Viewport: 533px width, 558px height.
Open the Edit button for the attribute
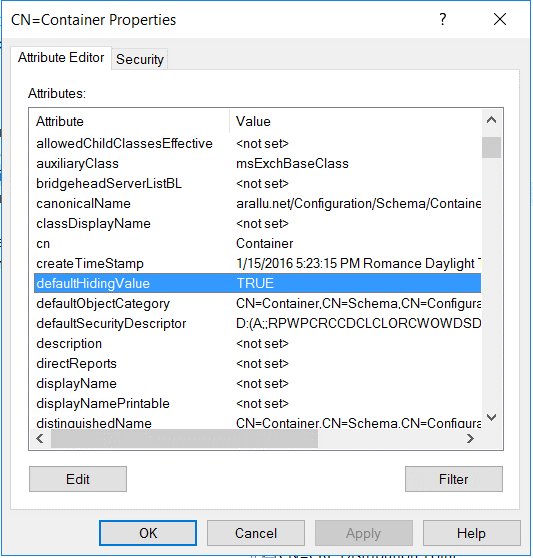pyautogui.click(x=78, y=479)
